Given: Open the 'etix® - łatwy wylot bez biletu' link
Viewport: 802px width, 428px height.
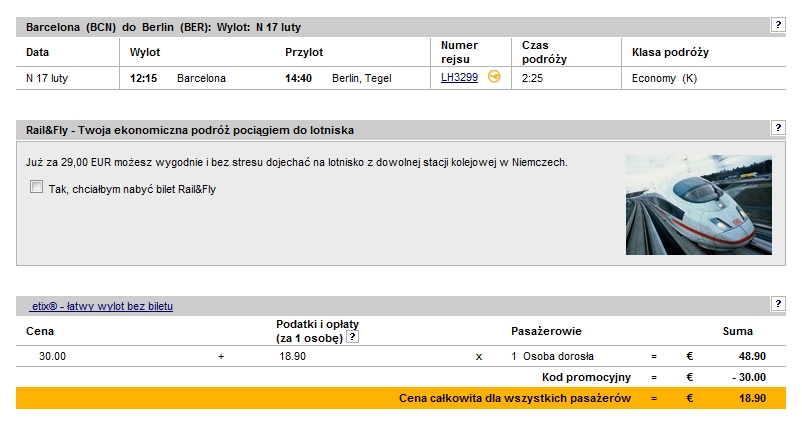Looking at the screenshot, I should [102, 306].
